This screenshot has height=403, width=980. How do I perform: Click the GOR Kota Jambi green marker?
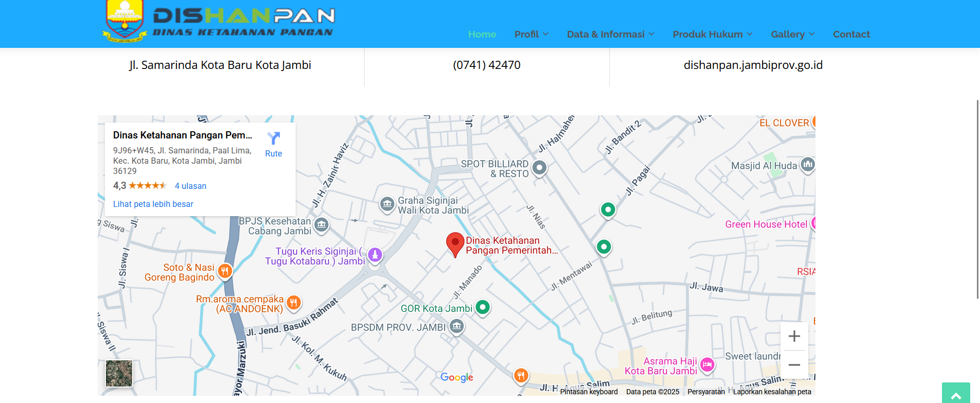point(482,307)
